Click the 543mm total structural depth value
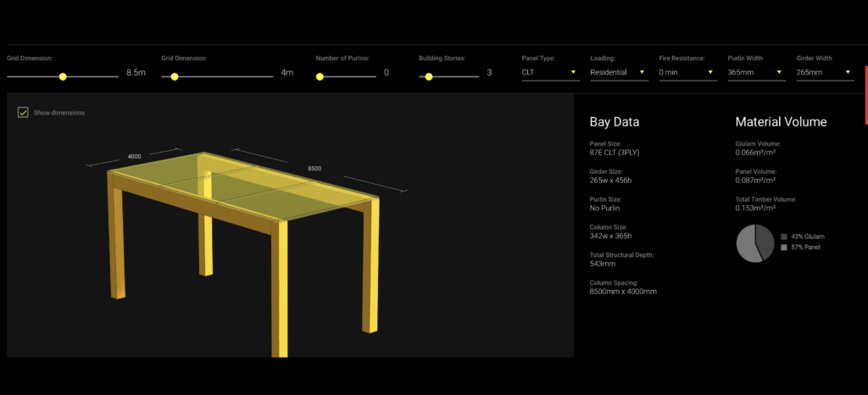The image size is (868, 395). [x=603, y=264]
